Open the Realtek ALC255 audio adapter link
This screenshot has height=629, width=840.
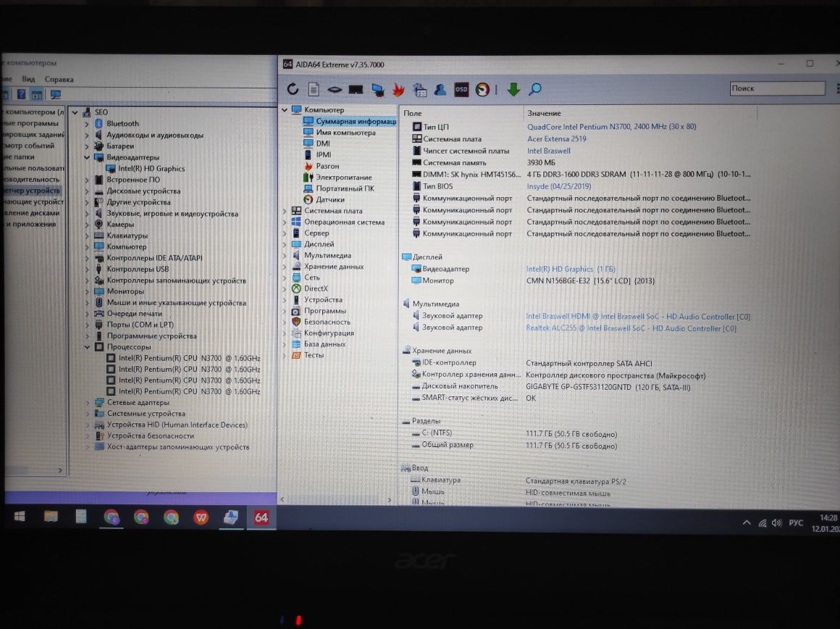[x=631, y=328]
